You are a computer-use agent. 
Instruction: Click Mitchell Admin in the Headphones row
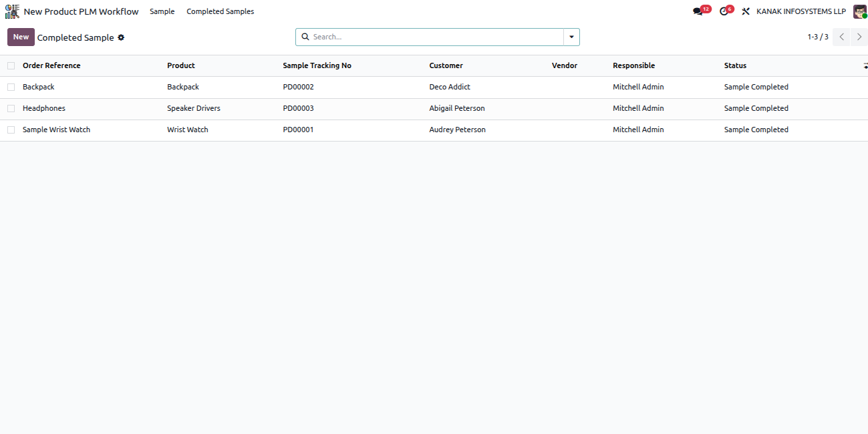(x=639, y=108)
